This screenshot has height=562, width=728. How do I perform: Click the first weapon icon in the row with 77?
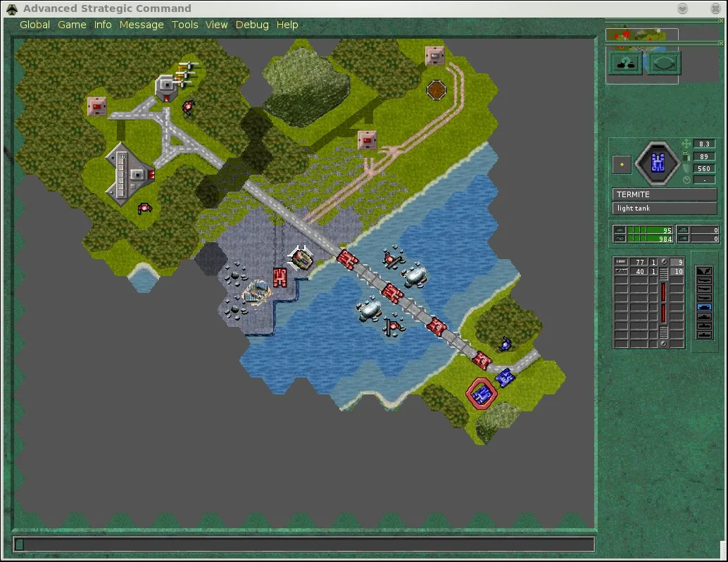coord(621,262)
